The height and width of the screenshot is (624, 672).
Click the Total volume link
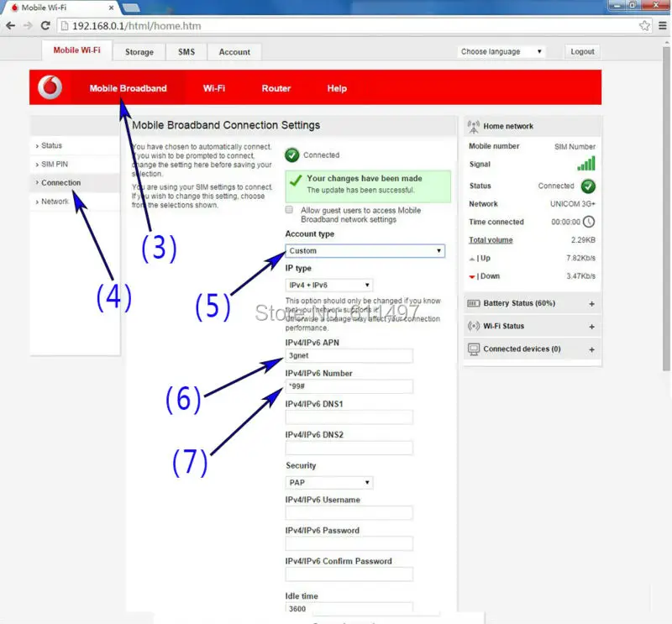(491, 240)
